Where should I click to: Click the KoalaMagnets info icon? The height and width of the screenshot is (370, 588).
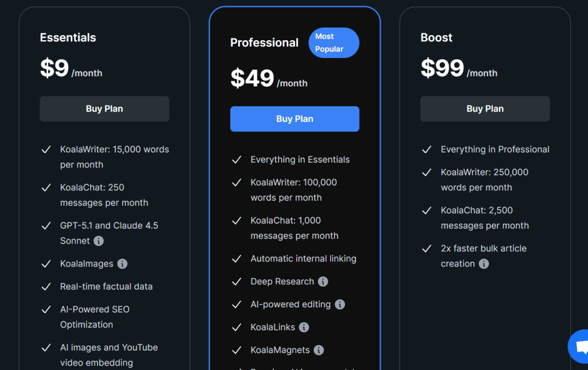(319, 350)
